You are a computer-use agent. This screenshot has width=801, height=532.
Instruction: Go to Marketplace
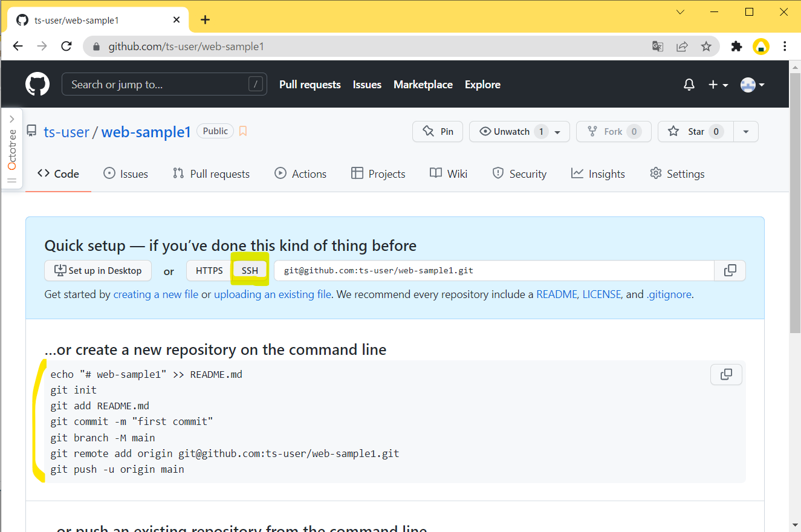click(423, 85)
